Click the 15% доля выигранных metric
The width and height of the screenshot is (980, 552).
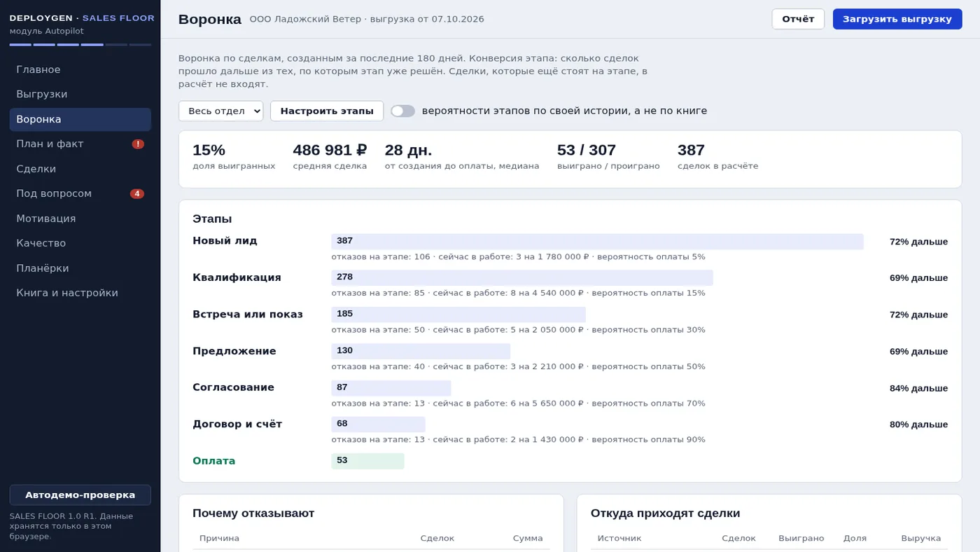coord(234,157)
